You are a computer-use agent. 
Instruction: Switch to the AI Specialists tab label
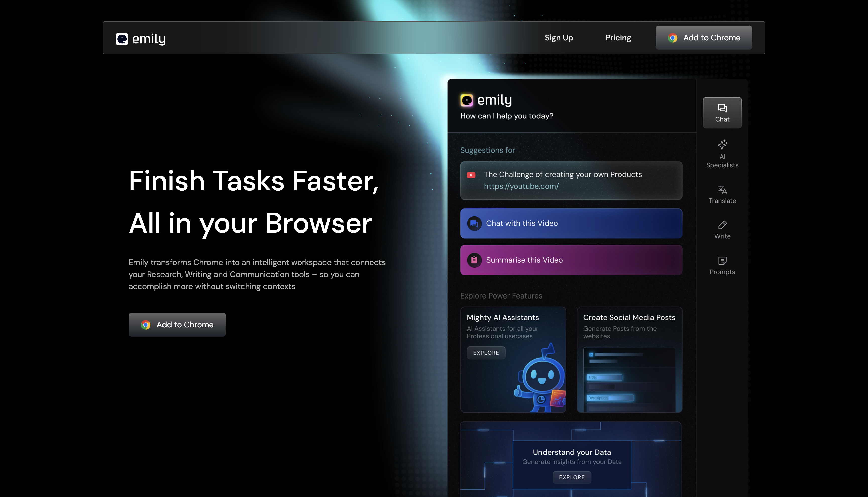tap(722, 161)
